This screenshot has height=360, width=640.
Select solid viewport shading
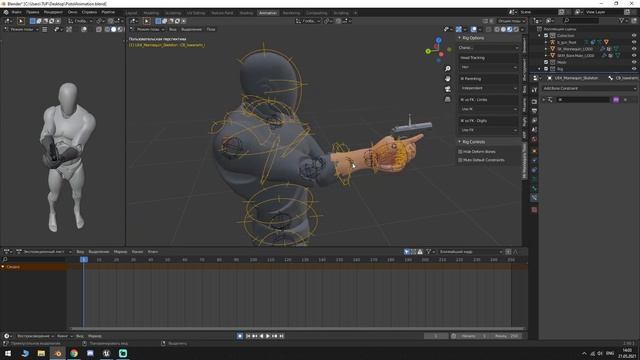click(x=503, y=29)
